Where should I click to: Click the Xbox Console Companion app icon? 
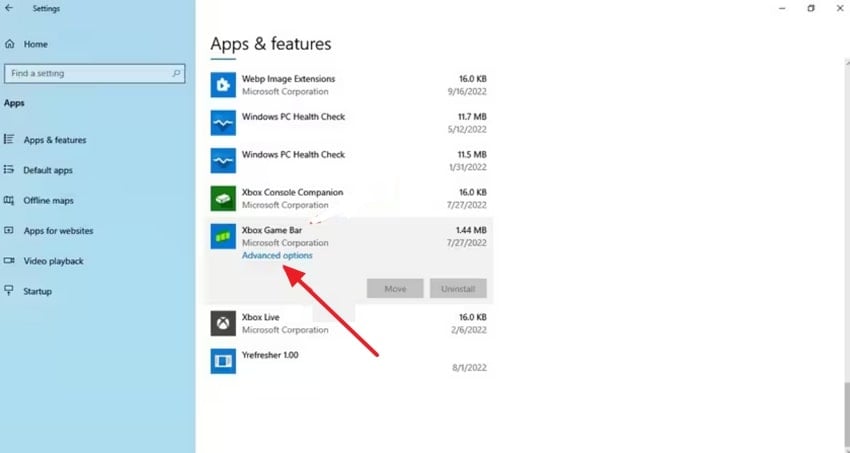pyautogui.click(x=223, y=198)
